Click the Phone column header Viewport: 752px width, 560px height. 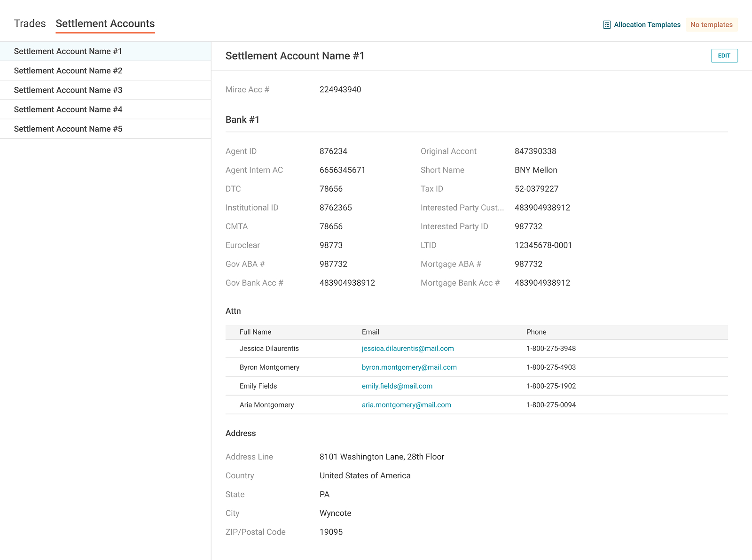(536, 332)
